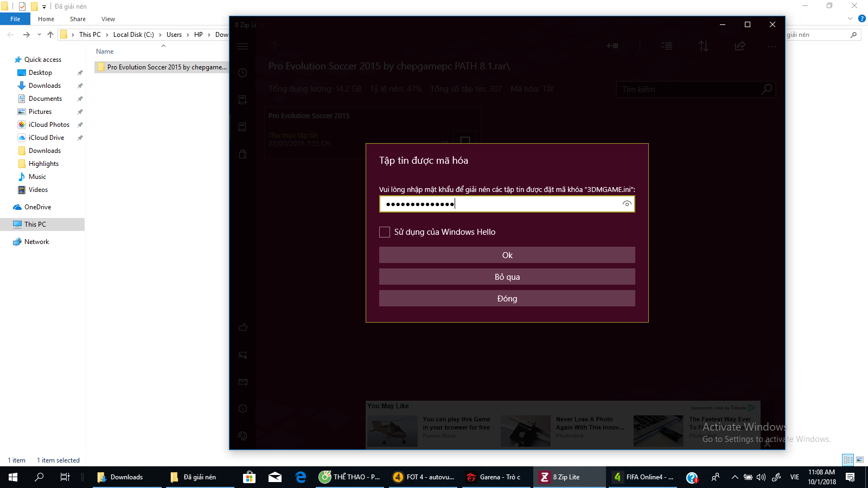Open the 8 Zip hamburger menu

[x=242, y=46]
